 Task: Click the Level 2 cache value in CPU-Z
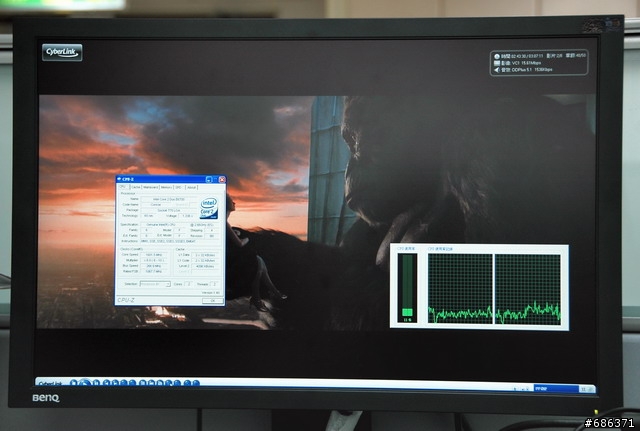click(x=205, y=266)
